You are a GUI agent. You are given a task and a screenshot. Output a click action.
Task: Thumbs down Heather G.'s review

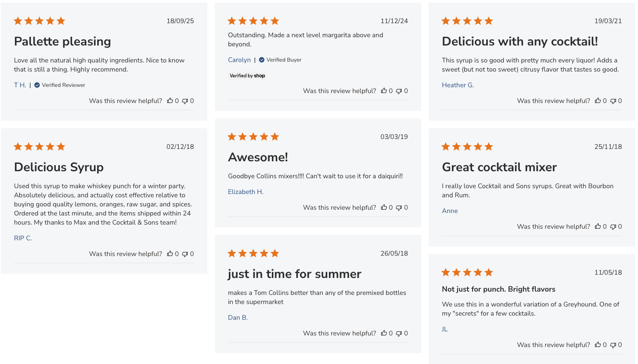613,101
